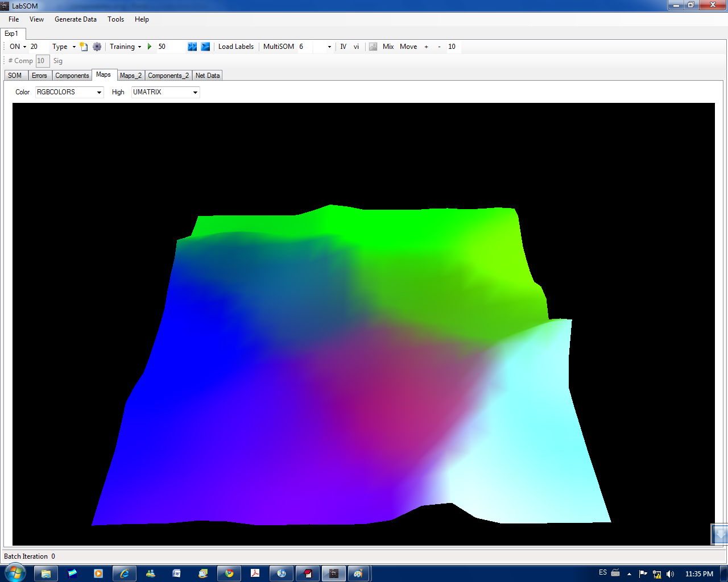Image resolution: width=728 pixels, height=582 pixels.
Task: Open the Training dropdown menu
Action: (x=125, y=47)
